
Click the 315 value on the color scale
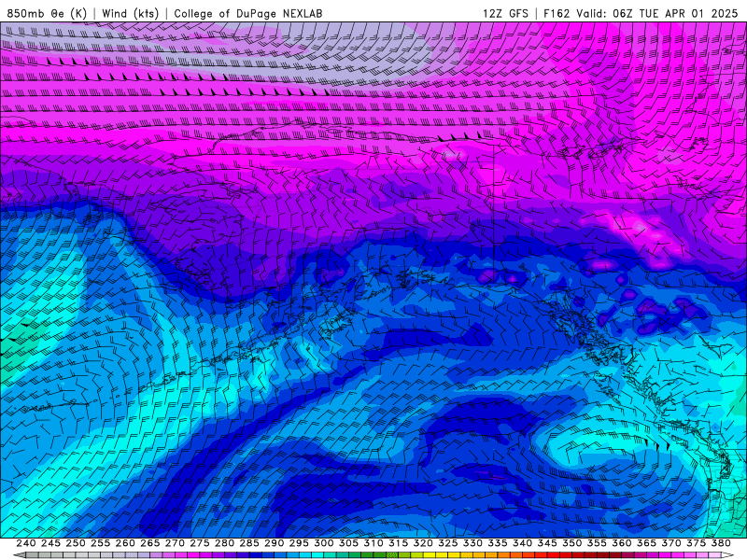tap(399, 543)
